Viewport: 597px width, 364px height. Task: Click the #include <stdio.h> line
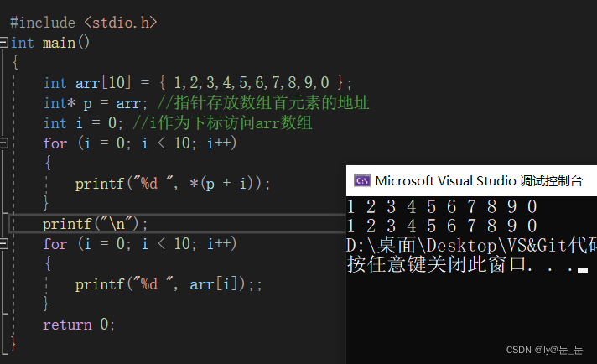83,23
